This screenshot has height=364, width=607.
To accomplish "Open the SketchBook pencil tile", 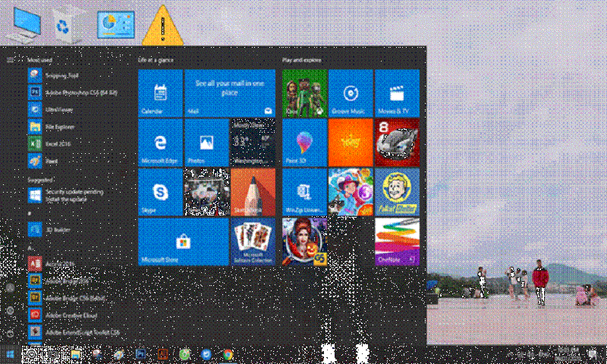I will 253,193.
